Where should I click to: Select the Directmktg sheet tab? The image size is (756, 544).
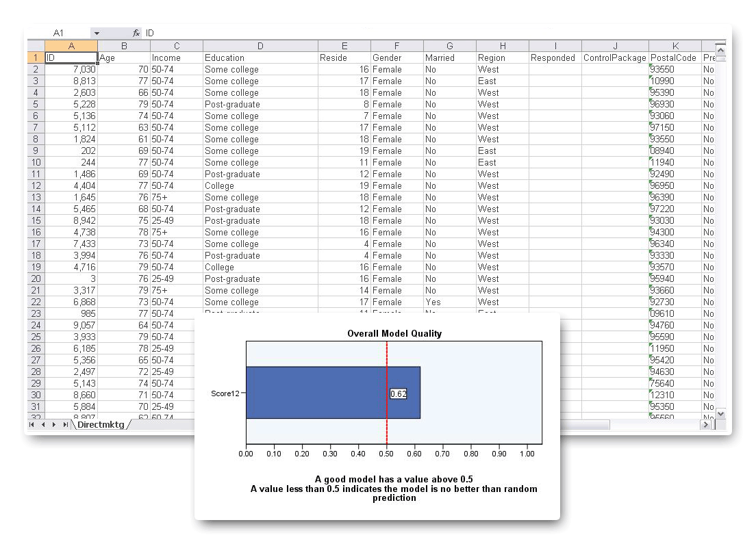101,424
